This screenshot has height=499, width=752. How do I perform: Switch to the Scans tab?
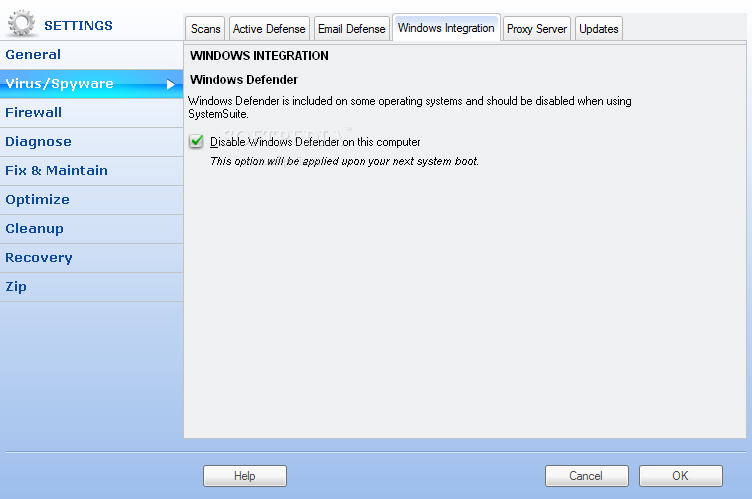coord(205,29)
